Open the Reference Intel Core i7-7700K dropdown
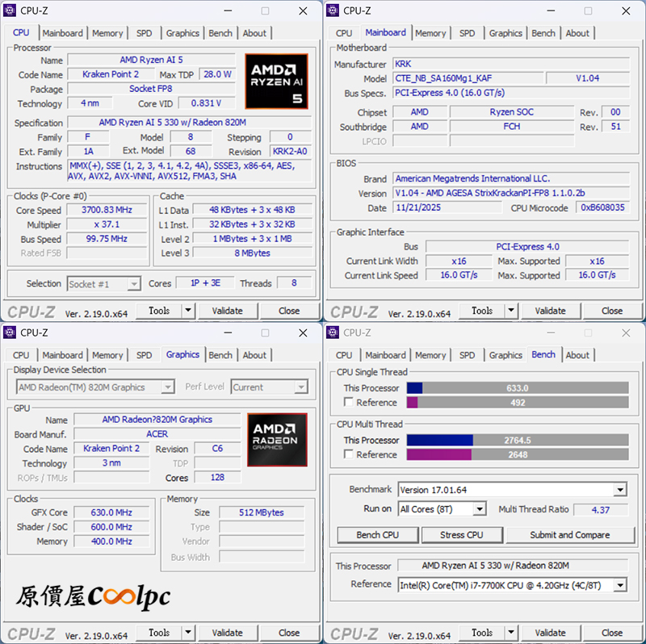 click(x=619, y=585)
